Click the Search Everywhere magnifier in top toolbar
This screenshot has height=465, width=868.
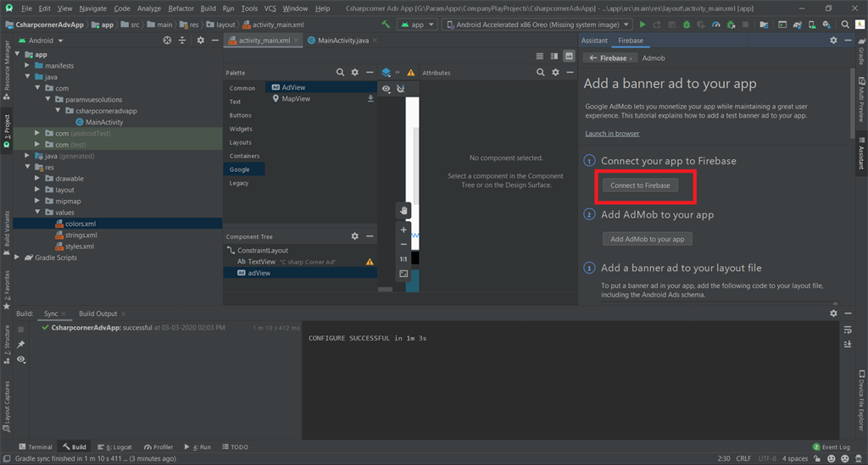click(x=845, y=25)
